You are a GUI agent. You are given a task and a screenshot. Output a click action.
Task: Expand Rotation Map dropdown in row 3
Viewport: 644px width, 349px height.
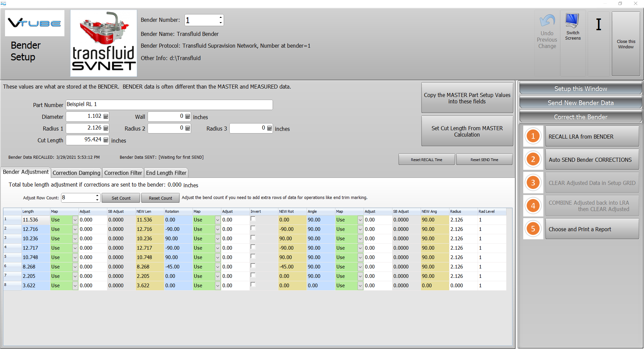tap(218, 239)
